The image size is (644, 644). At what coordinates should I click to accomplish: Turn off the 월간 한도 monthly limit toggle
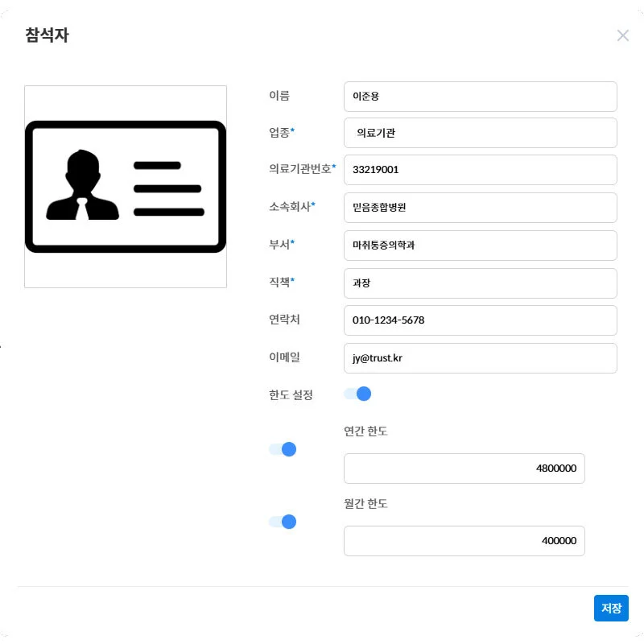coord(282,522)
